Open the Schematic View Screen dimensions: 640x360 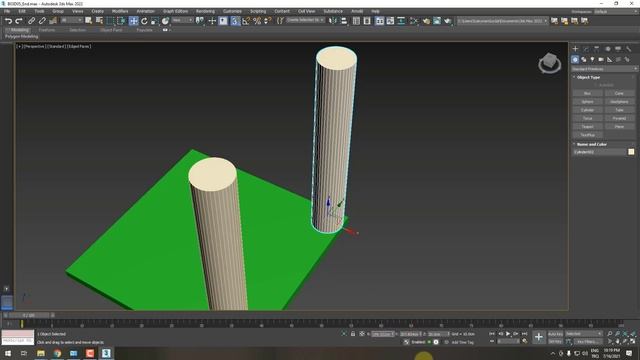pos(401,20)
